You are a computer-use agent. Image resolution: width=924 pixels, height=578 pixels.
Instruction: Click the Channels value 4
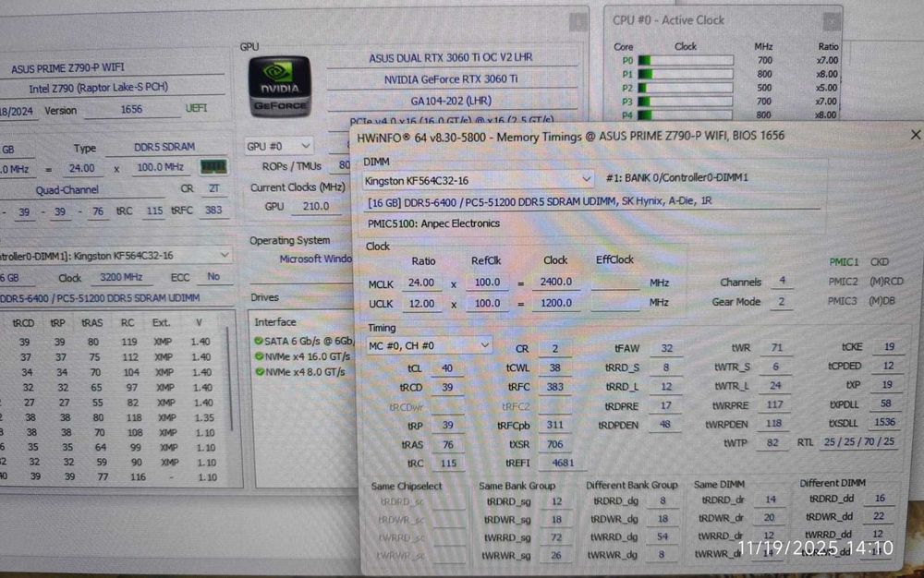pyautogui.click(x=782, y=281)
